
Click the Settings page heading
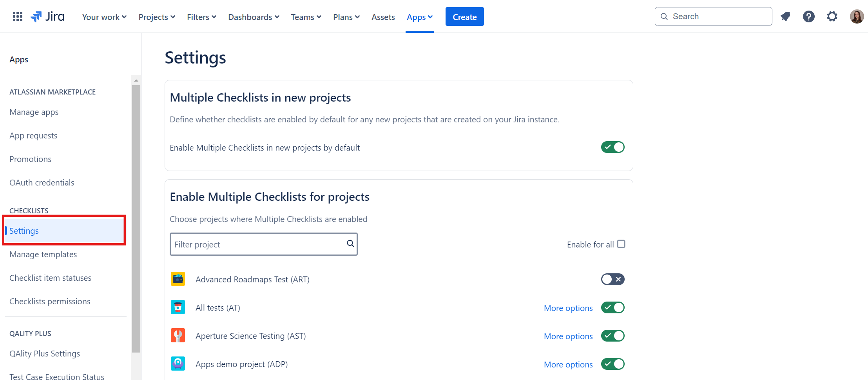195,57
